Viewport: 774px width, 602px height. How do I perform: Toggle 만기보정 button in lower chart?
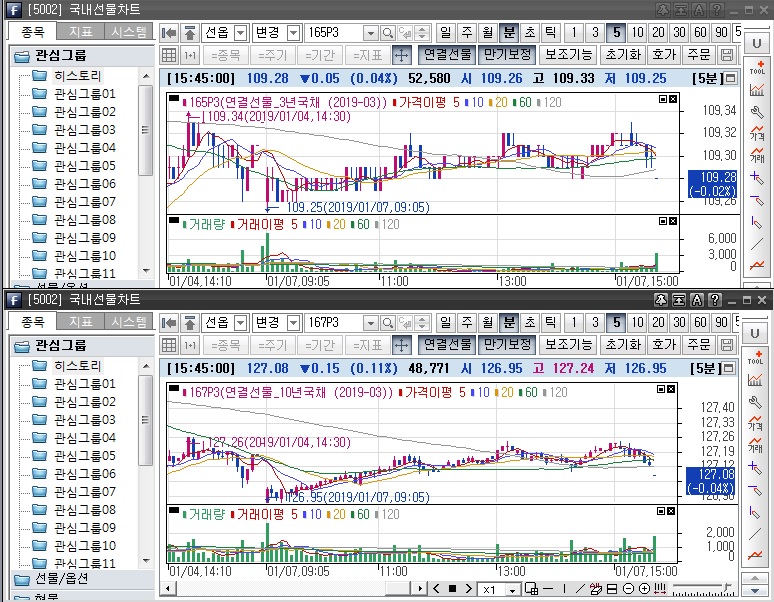[506, 344]
